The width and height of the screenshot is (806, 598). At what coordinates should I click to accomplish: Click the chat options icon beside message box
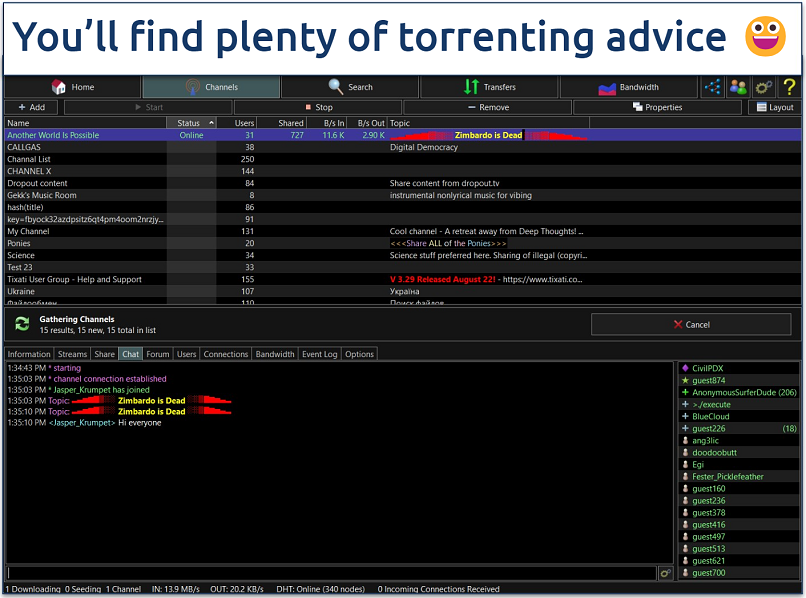[665, 573]
